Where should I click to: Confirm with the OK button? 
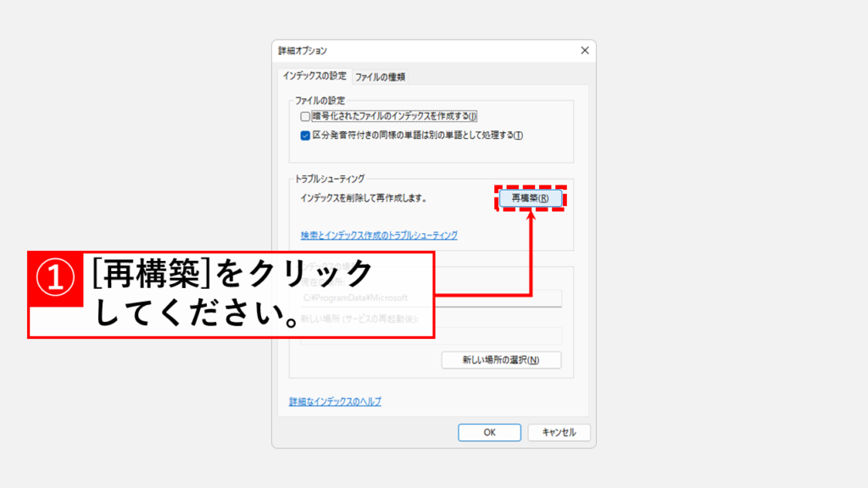(489, 433)
